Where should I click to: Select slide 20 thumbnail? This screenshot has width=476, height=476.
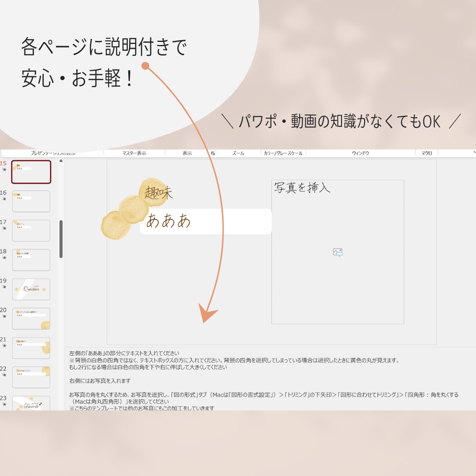tap(31, 319)
